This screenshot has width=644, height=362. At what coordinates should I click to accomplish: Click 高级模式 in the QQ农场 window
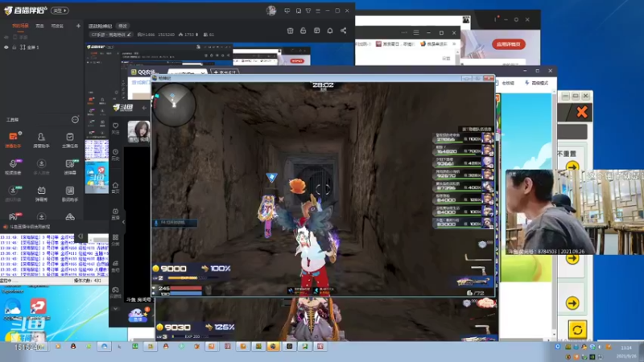pos(537,83)
